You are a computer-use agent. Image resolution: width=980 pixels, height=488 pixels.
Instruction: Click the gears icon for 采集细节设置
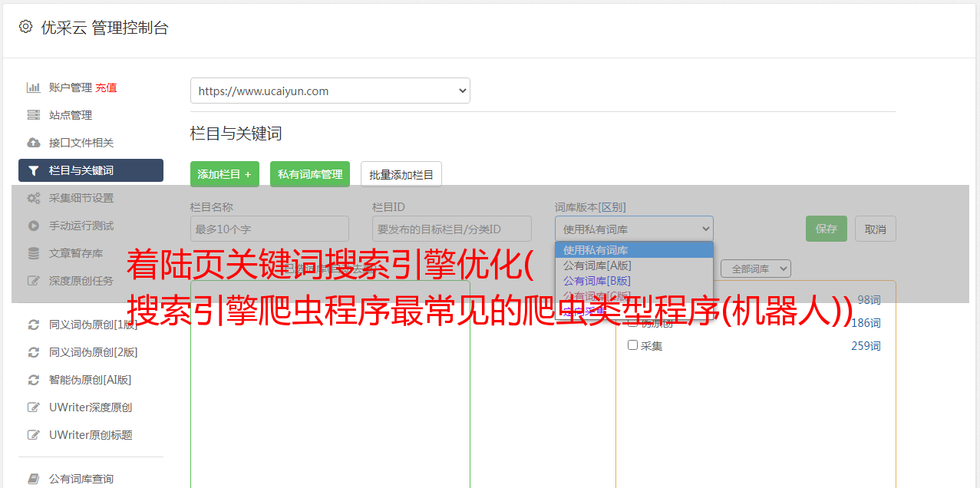point(34,198)
